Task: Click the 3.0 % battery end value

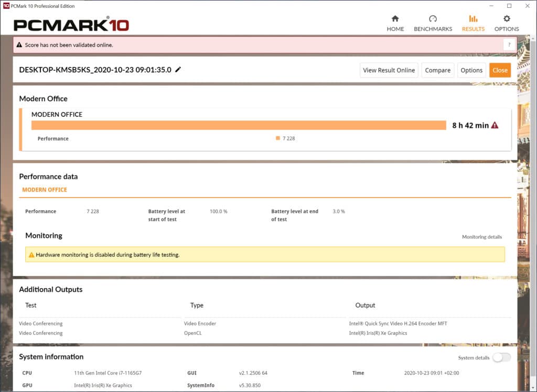Action: coord(339,211)
